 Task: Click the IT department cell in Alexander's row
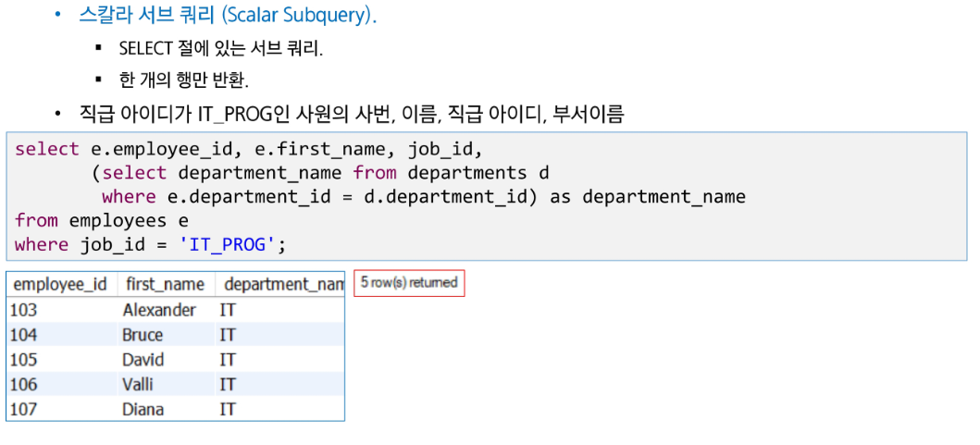point(280,309)
